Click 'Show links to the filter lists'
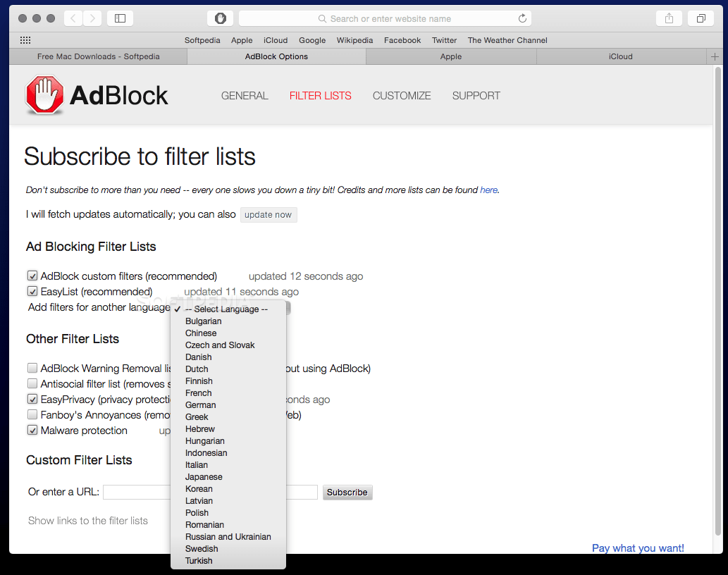The width and height of the screenshot is (728, 575). (88, 521)
